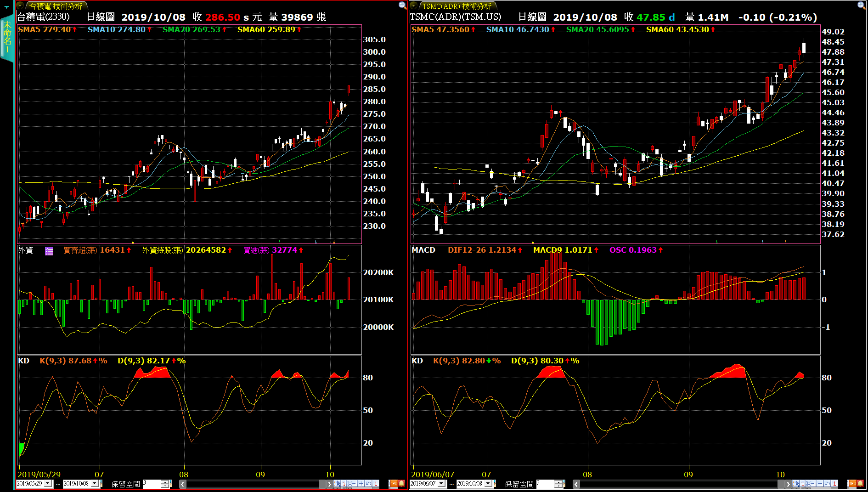Zoom in the right TSMC(ADR) chart with magnifier
The width and height of the screenshot is (868, 492).
click(861, 5)
